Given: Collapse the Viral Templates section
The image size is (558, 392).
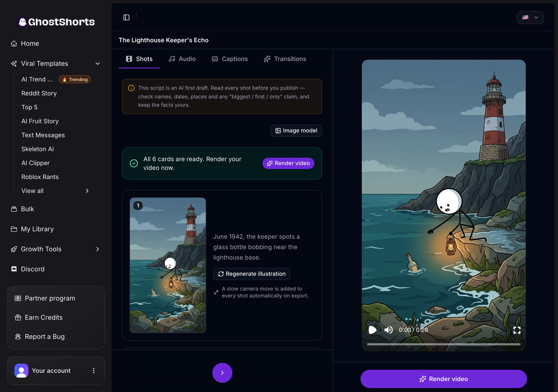Looking at the screenshot, I should [98, 64].
